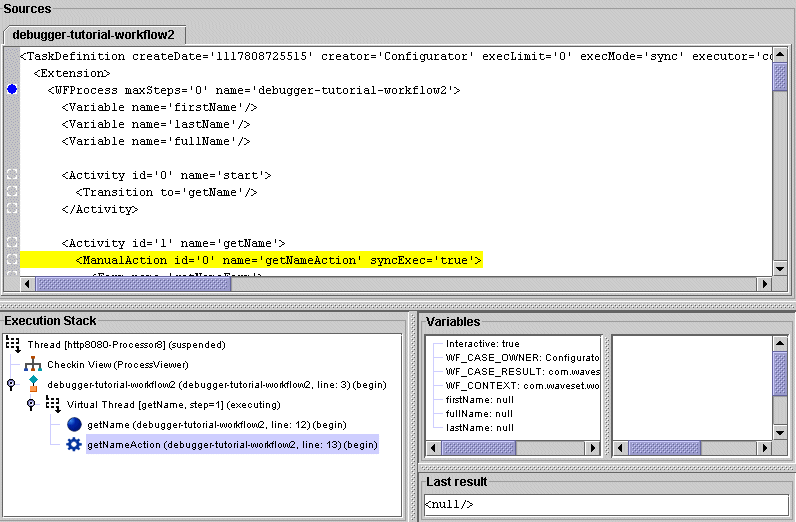Select the WF_CASE_OWNER variable
Viewport: 796px width, 522px height.
tap(522, 357)
